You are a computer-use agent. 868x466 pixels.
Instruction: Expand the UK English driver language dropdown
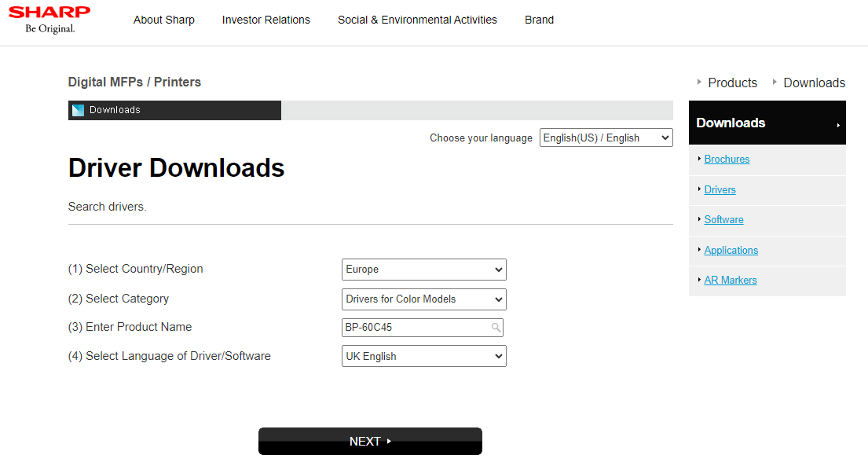click(x=423, y=356)
